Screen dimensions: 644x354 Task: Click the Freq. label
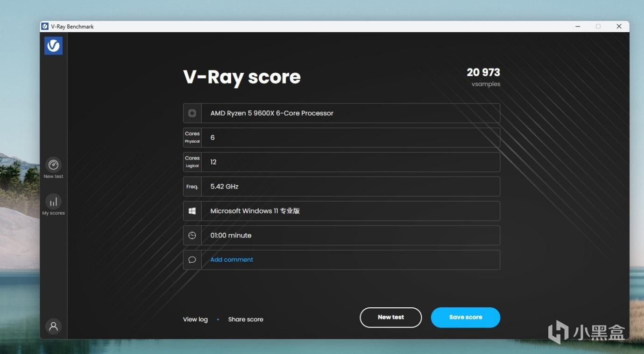pyautogui.click(x=192, y=187)
